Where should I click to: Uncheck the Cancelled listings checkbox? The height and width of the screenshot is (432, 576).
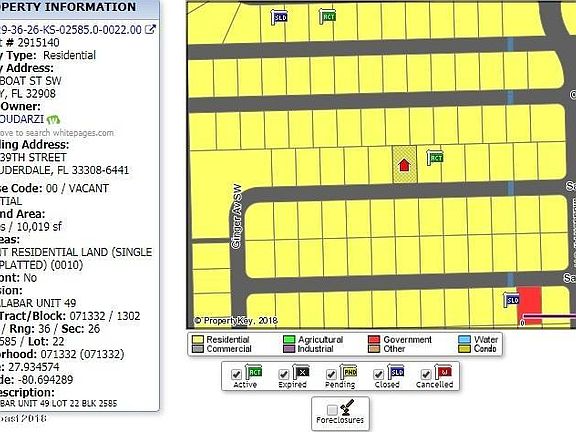tap(425, 374)
